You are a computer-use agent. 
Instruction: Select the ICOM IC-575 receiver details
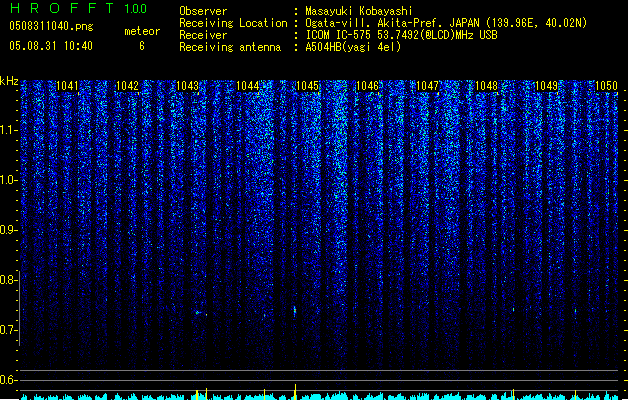pyautogui.click(x=402, y=35)
